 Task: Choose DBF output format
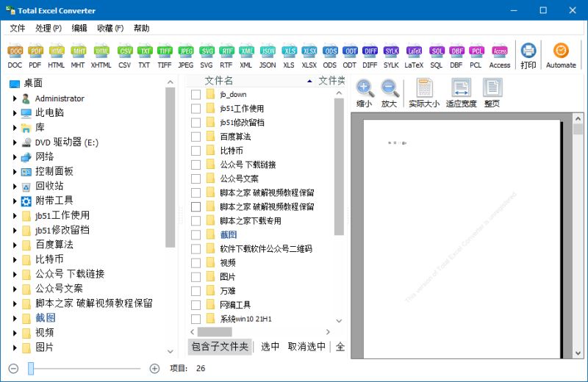(x=456, y=57)
